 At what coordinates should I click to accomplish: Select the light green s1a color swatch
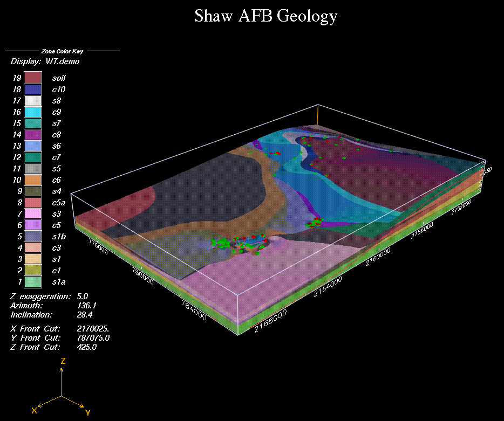pos(33,282)
